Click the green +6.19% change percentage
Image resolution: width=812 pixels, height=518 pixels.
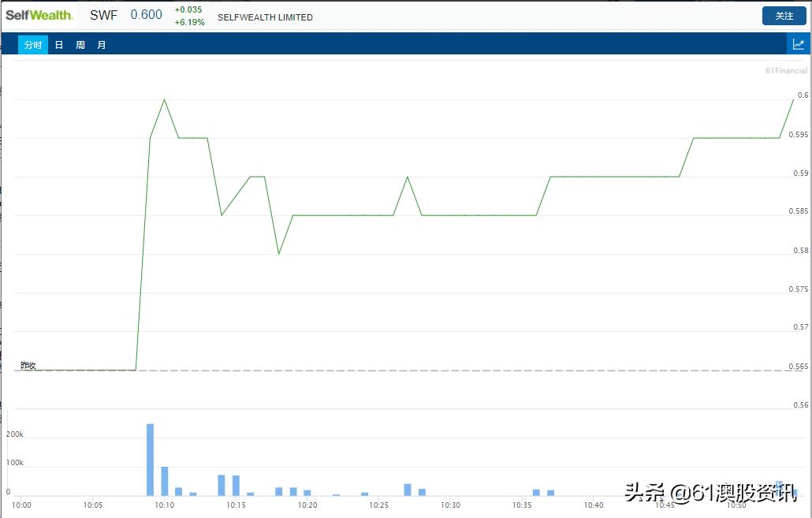[x=188, y=21]
